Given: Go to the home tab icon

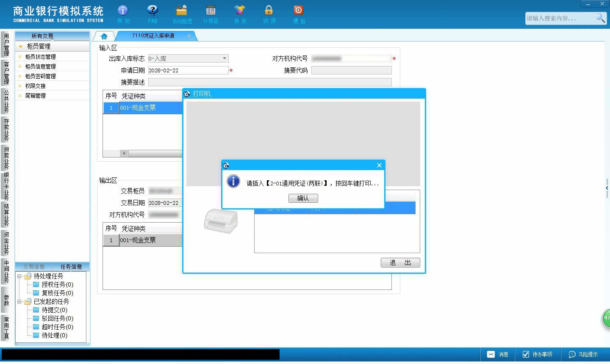Looking at the screenshot, I should point(104,36).
